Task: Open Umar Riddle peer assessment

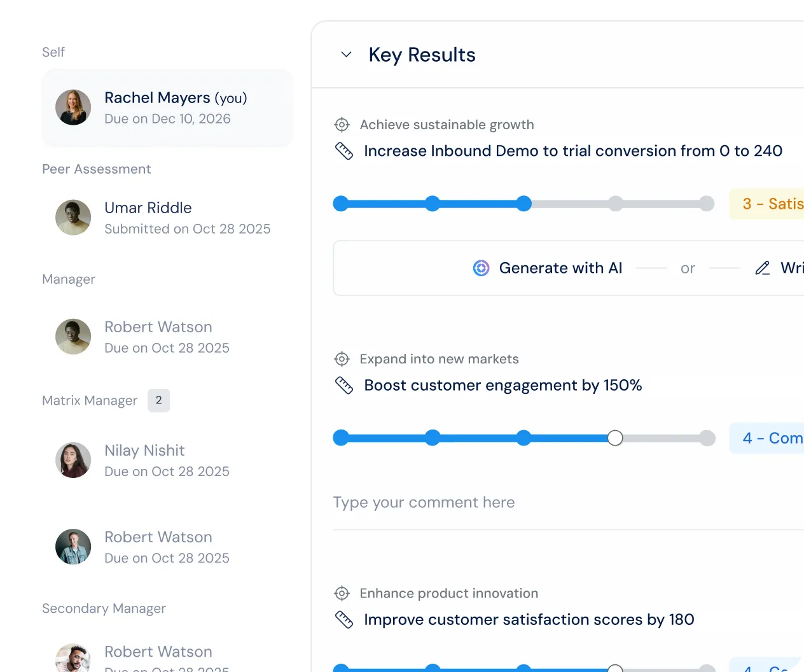Action: point(167,218)
